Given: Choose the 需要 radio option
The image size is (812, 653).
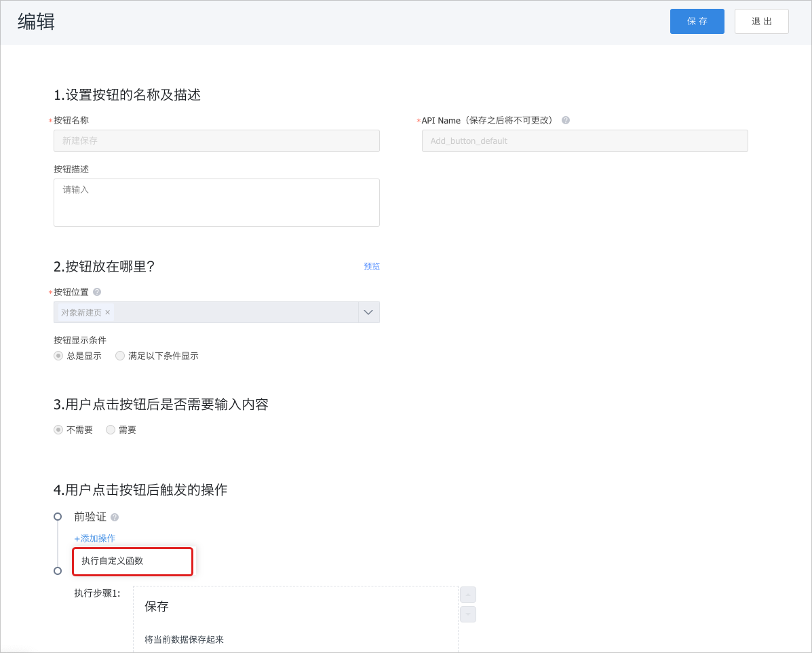Looking at the screenshot, I should click(111, 430).
